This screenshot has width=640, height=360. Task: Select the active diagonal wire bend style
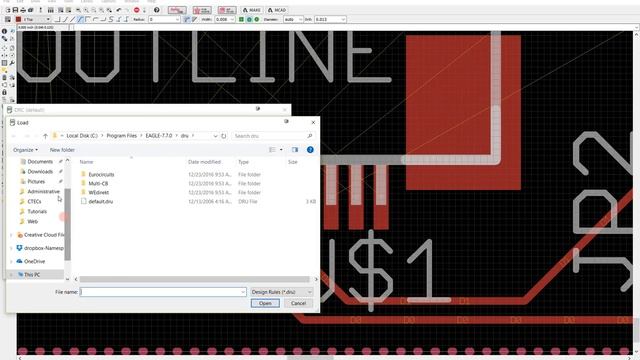point(80,19)
